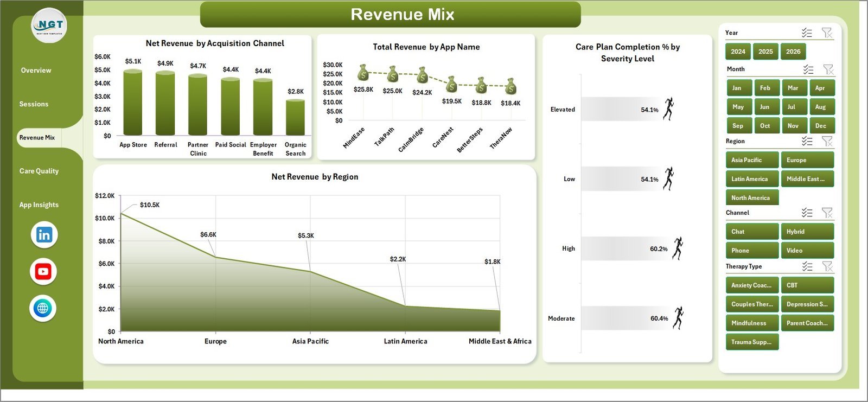Image resolution: width=868 pixels, height=402 pixels.
Task: Go to the Sessions page
Action: pos(34,104)
